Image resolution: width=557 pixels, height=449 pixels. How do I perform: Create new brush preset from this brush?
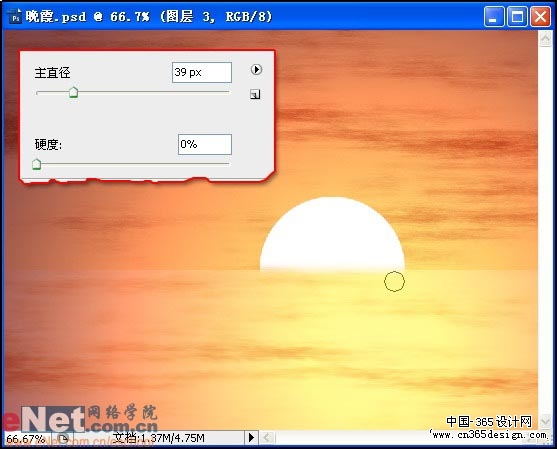click(x=255, y=94)
